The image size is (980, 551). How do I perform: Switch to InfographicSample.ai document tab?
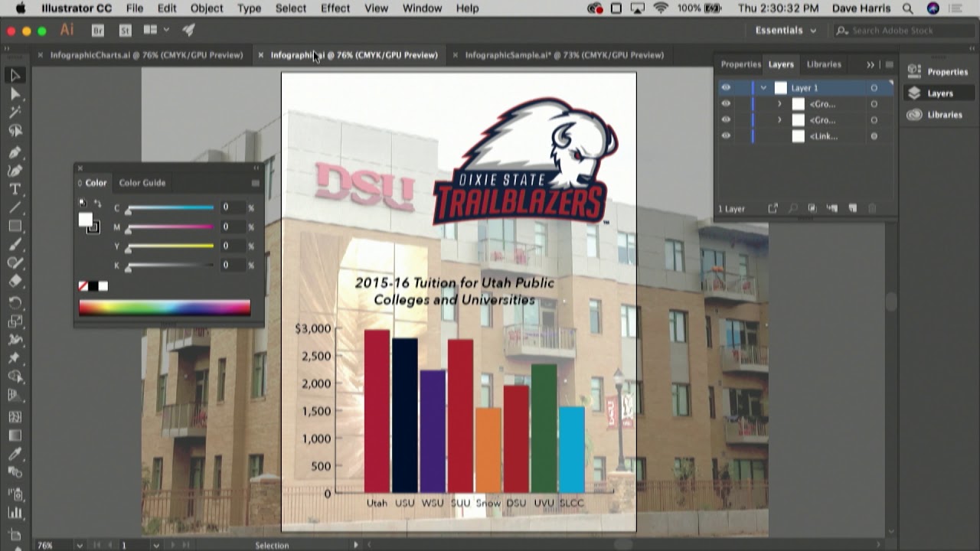[564, 55]
